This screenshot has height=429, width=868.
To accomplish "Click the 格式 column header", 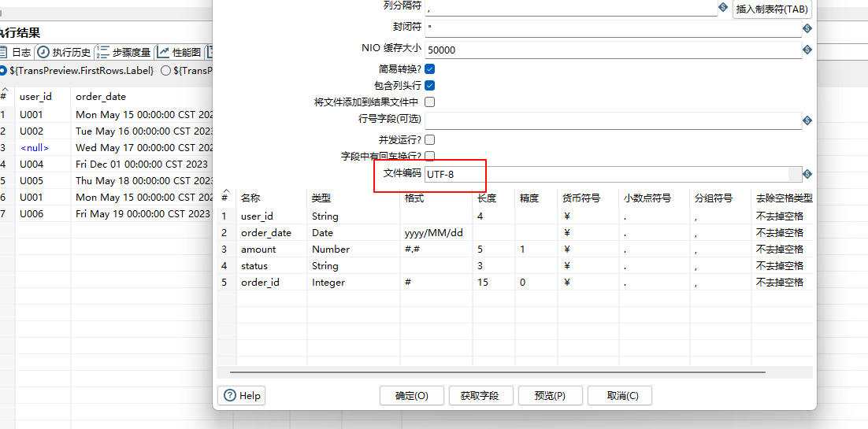I will [436, 198].
